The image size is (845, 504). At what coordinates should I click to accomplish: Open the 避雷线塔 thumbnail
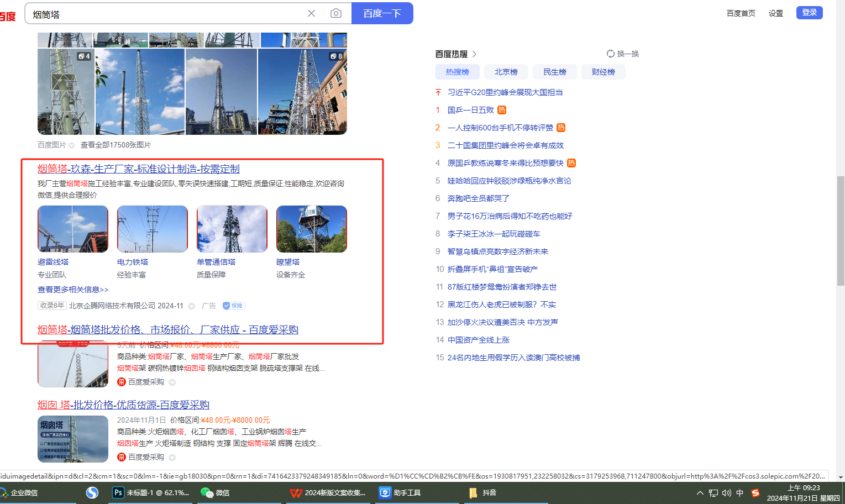73,229
